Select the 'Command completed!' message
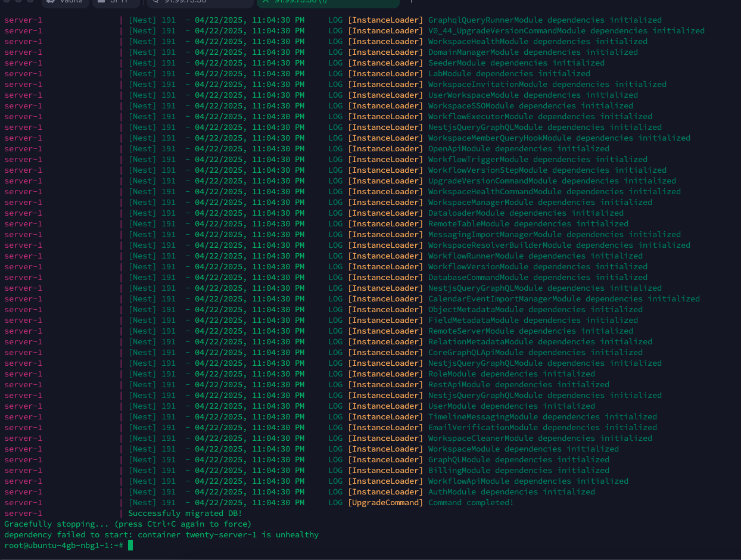Image resolution: width=741 pixels, height=560 pixels. point(471,503)
